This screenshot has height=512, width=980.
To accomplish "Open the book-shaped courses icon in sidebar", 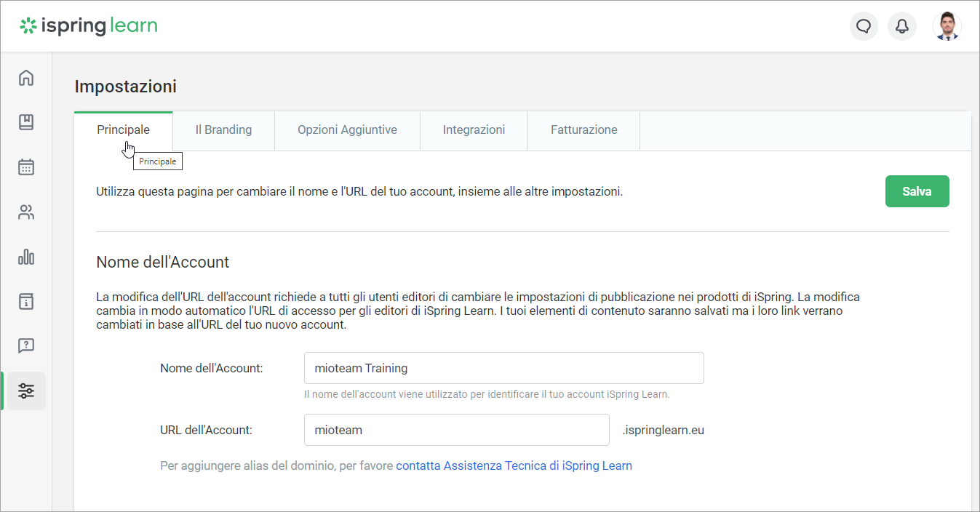I will (26, 122).
